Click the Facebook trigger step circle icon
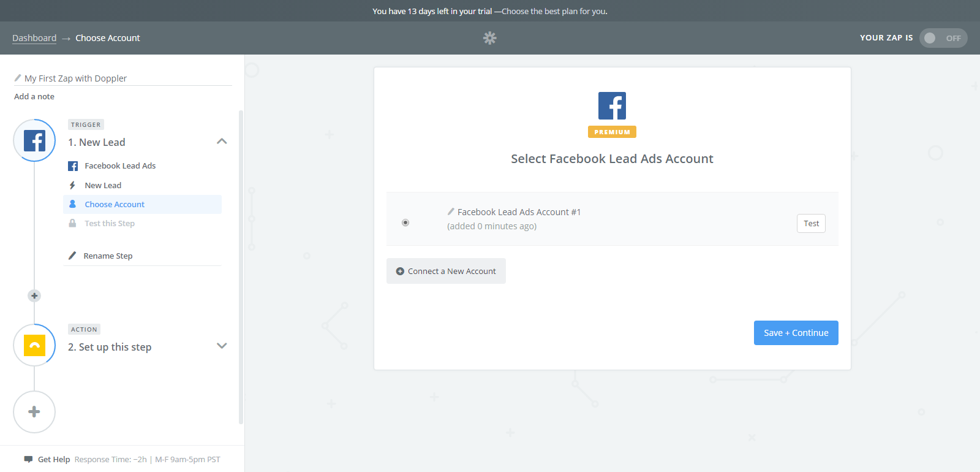This screenshot has width=980, height=472. tap(34, 140)
